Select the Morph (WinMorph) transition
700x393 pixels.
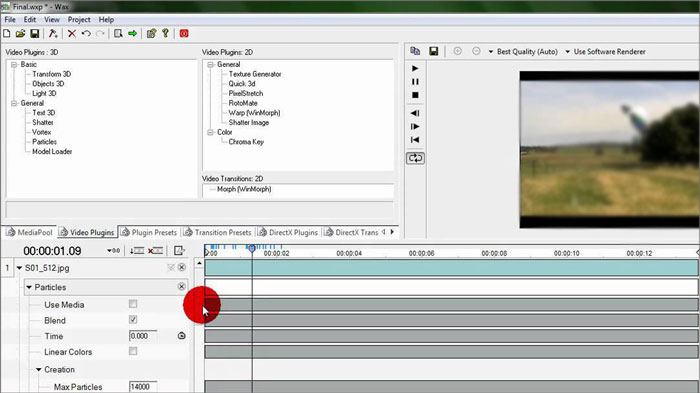(244, 189)
